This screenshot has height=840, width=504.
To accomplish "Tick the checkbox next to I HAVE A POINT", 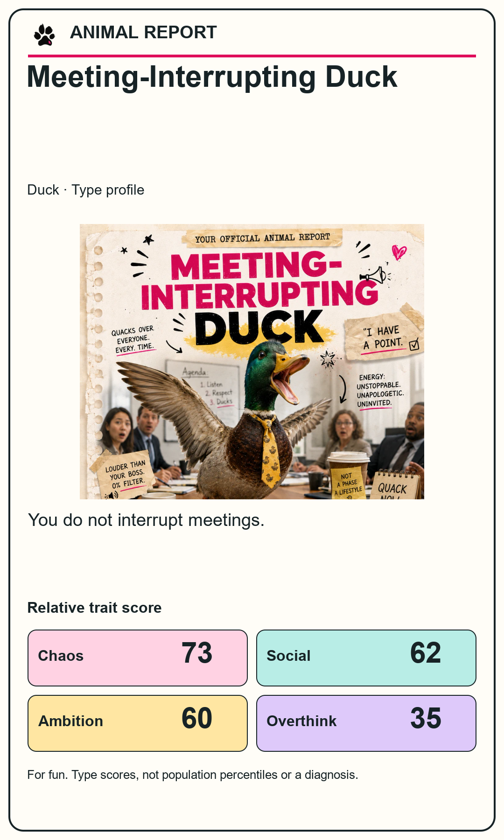I will 414,345.
